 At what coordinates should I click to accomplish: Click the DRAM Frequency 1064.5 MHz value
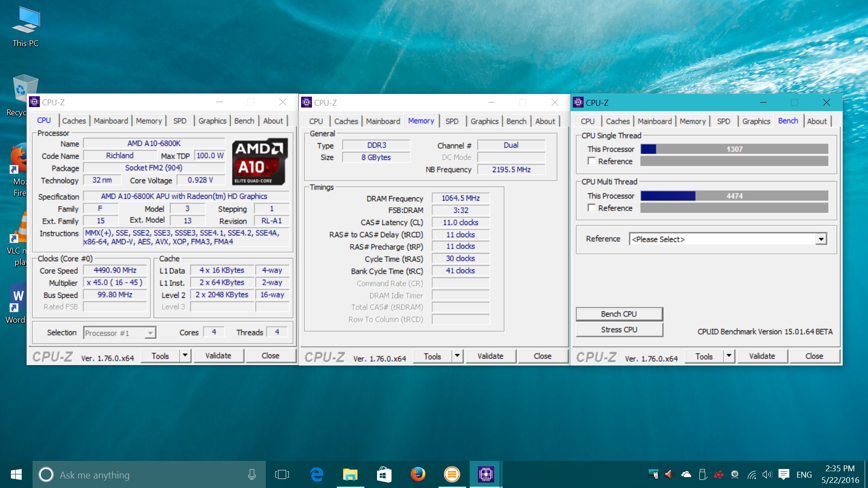(x=461, y=198)
